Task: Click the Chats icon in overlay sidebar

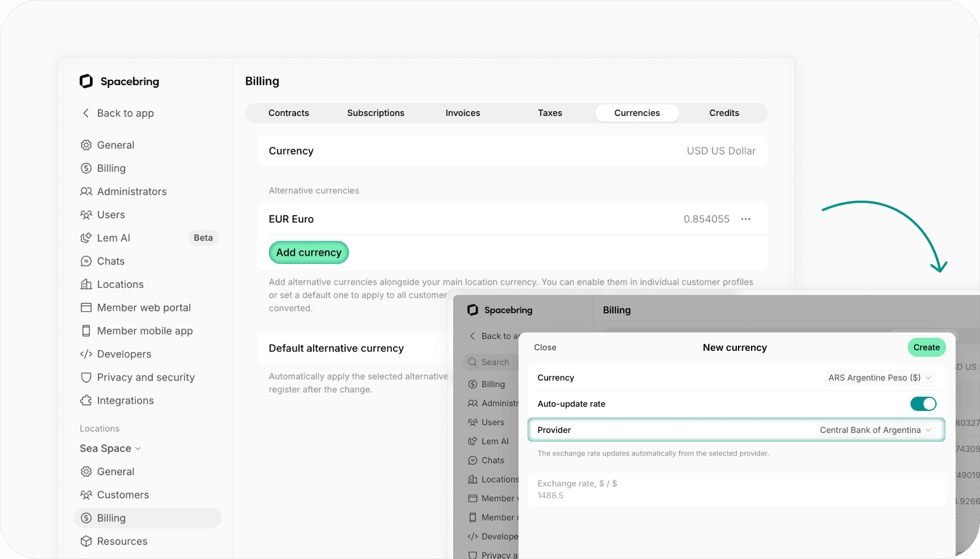Action: (x=473, y=460)
